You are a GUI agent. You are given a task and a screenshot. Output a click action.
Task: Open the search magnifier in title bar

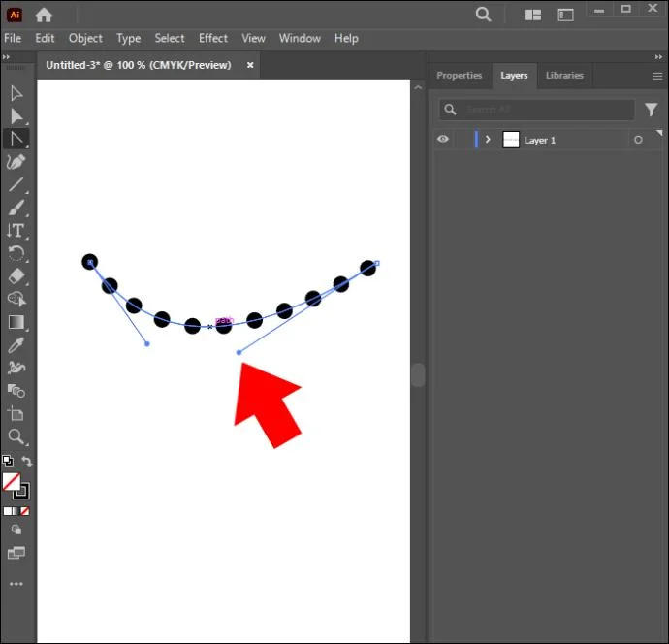[483, 15]
